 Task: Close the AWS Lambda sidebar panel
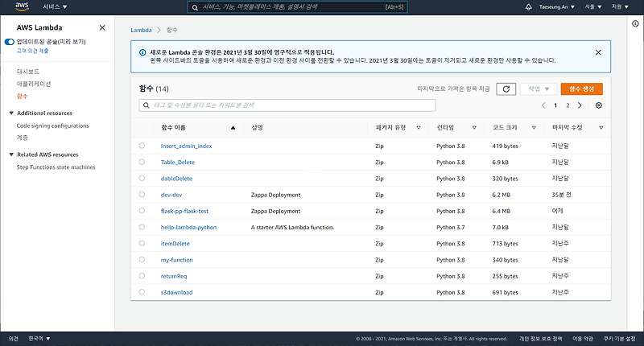click(x=102, y=27)
